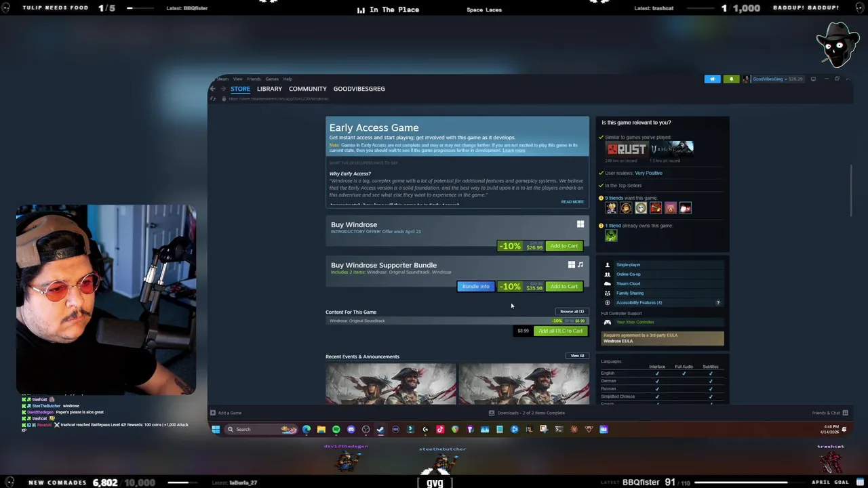The image size is (868, 488).
Task: Open the Windrose Original Soundtrack DLC row
Action: [457, 321]
